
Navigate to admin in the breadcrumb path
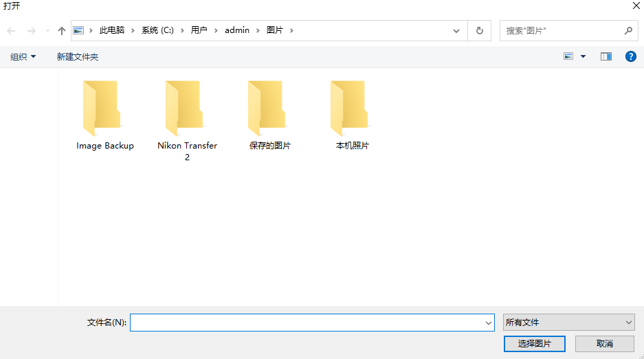click(236, 31)
